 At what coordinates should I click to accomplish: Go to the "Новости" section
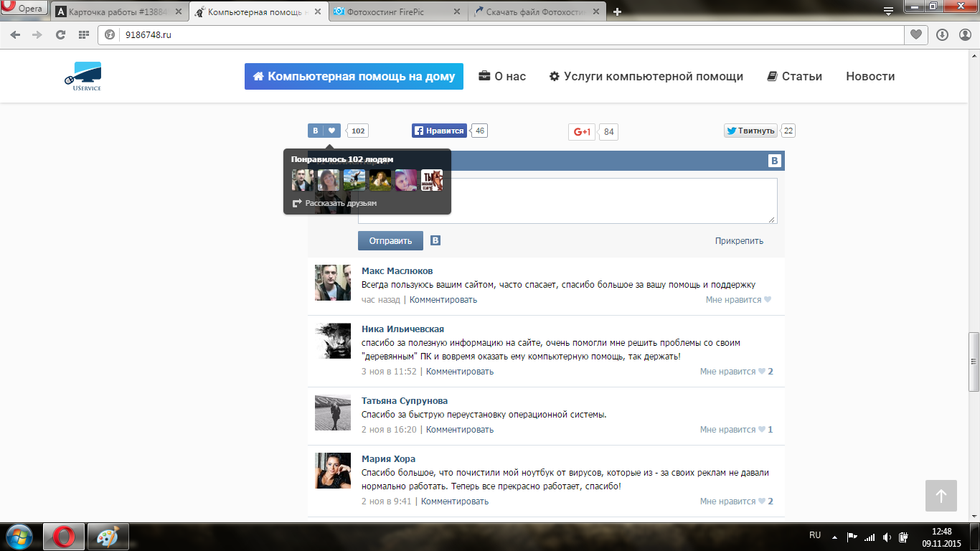(870, 77)
